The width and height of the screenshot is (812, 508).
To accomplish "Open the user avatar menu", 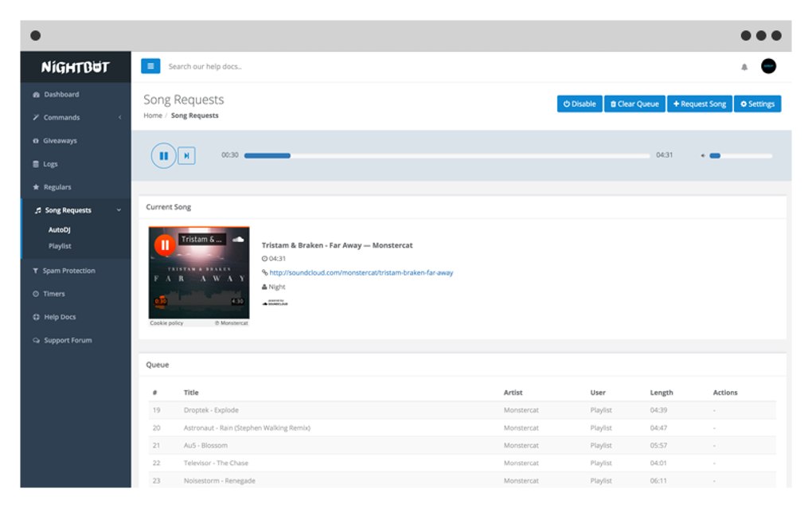I will pos(768,66).
